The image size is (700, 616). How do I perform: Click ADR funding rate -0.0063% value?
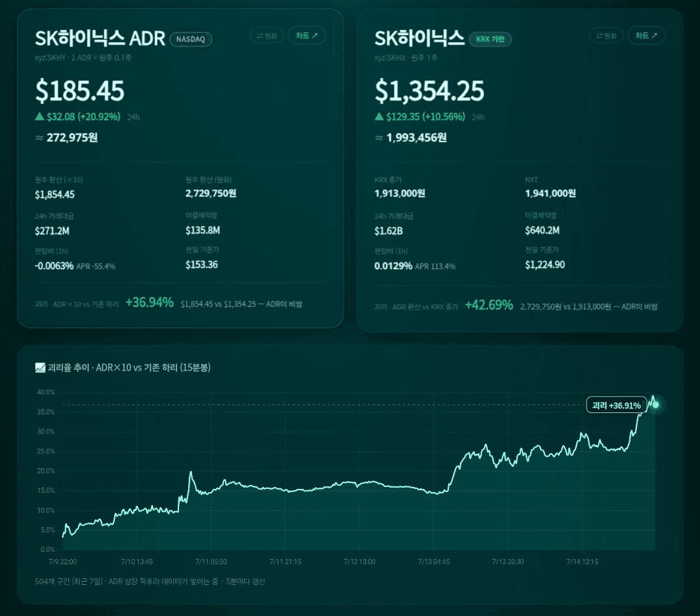click(54, 266)
